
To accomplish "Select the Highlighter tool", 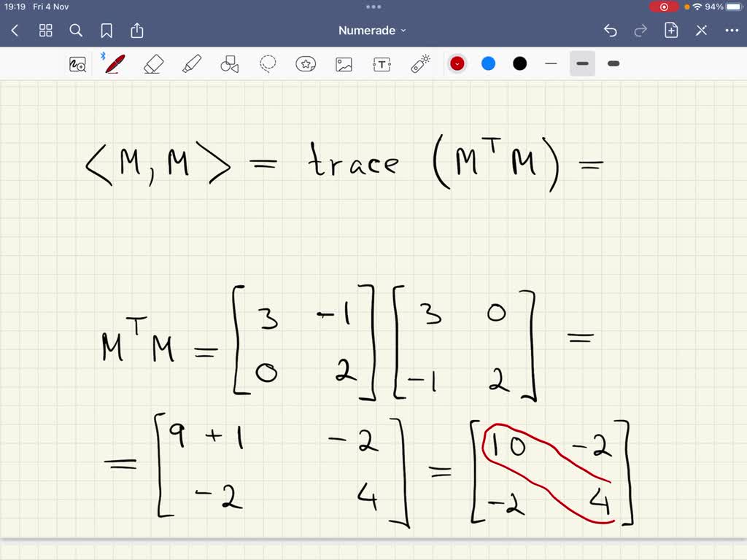I will pos(190,63).
